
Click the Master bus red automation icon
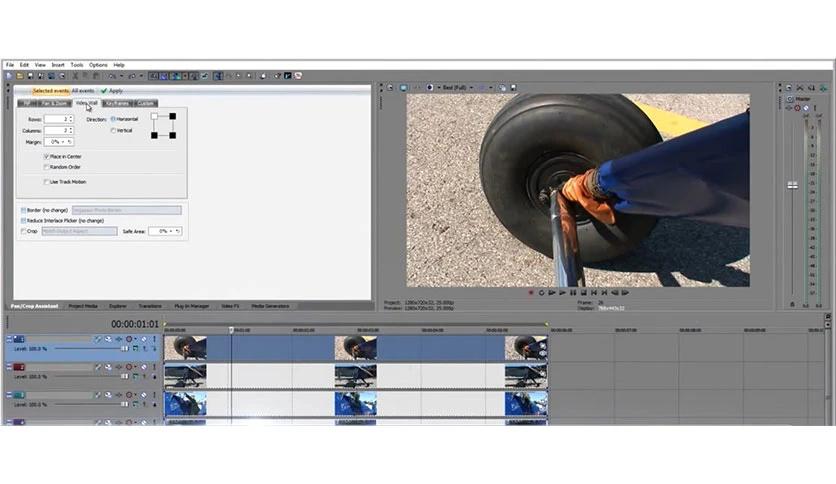click(798, 108)
